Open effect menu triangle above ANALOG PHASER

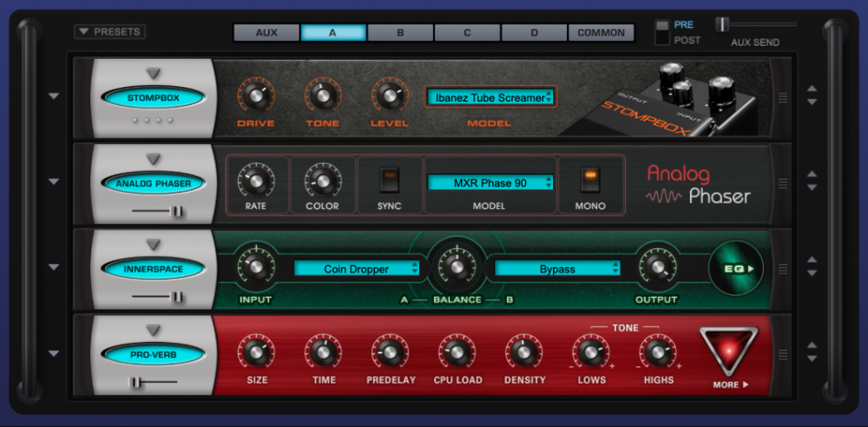pyautogui.click(x=154, y=159)
